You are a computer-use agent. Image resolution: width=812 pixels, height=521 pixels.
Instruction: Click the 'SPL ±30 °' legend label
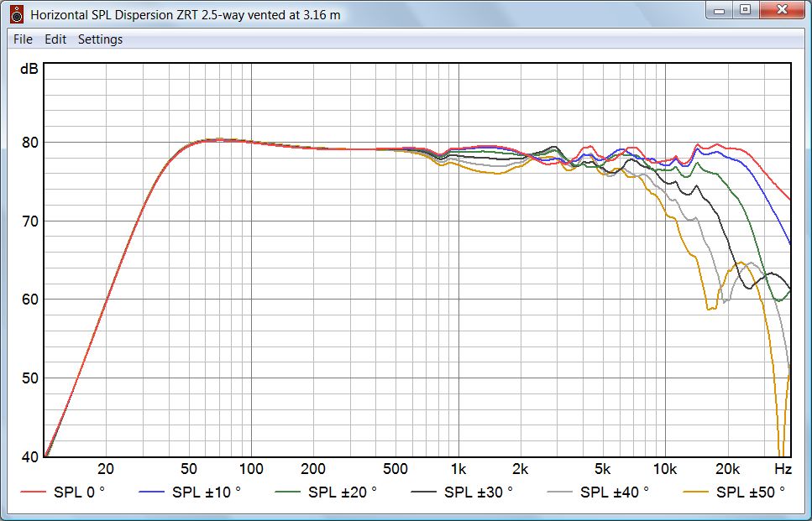(479, 492)
